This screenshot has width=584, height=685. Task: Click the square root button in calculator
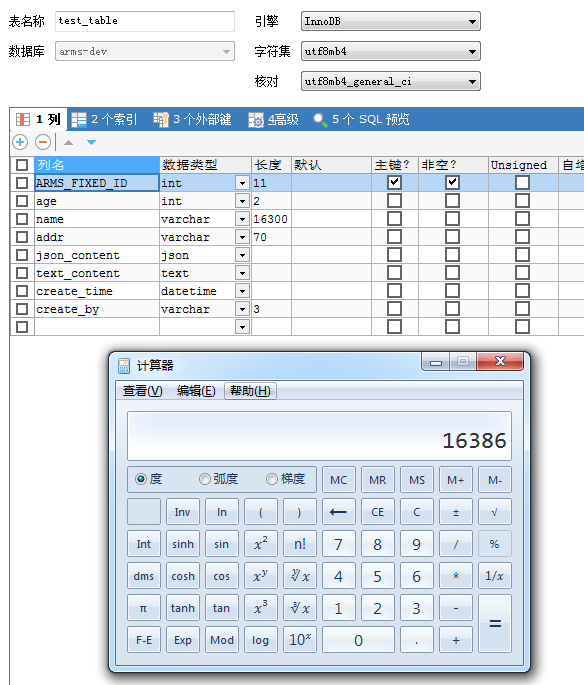pyautogui.click(x=494, y=512)
